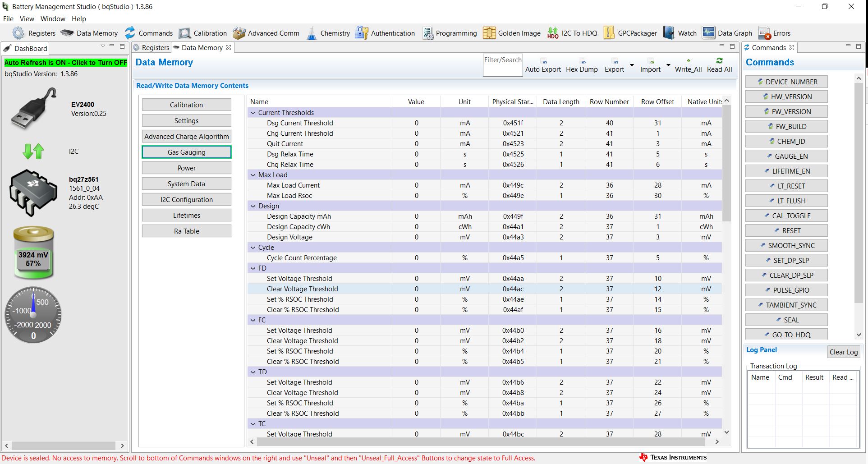This screenshot has width=868, height=464.
Task: Click the Calibration toolbar icon
Action: (184, 33)
